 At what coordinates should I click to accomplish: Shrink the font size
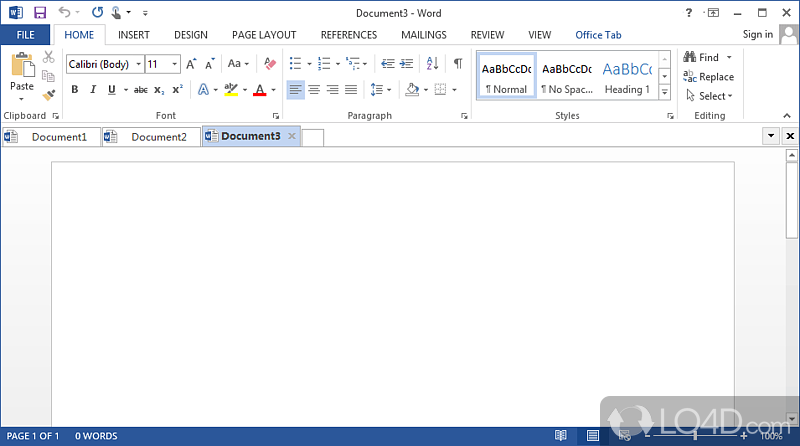point(210,64)
